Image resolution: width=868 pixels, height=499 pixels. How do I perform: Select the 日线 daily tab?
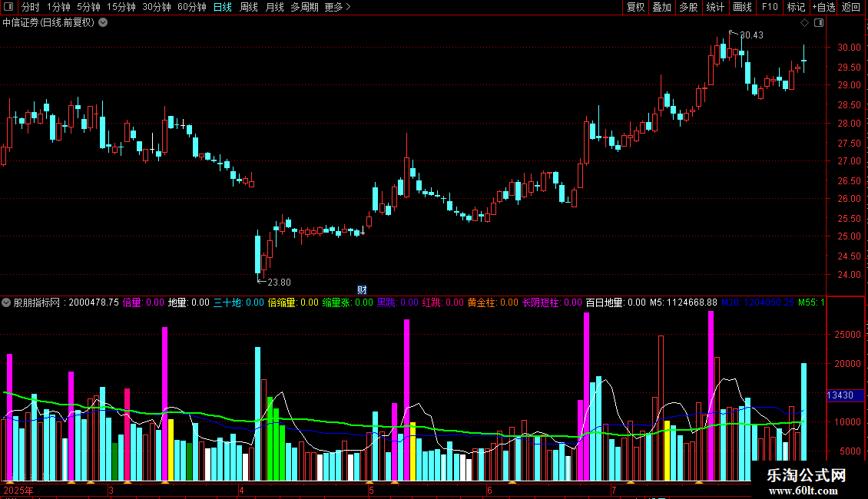point(222,7)
